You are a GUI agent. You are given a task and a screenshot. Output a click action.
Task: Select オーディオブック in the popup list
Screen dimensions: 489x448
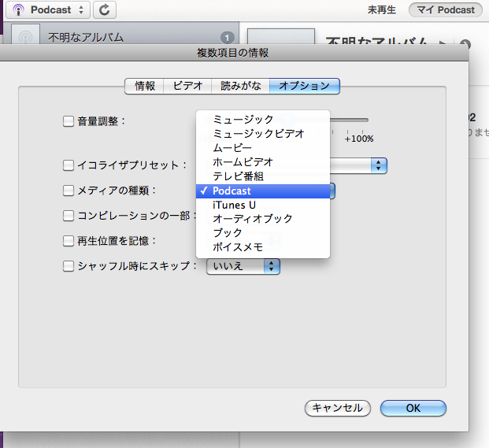[263, 219]
